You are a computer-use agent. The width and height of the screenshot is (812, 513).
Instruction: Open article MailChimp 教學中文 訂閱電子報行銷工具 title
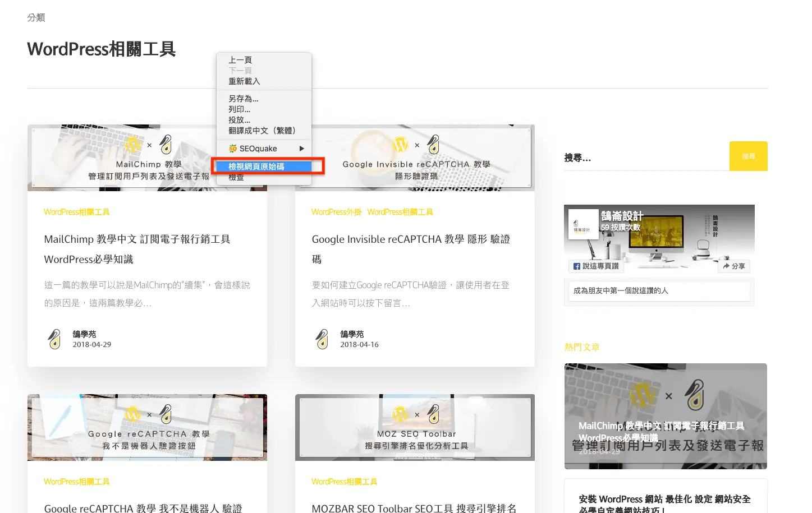coord(137,249)
